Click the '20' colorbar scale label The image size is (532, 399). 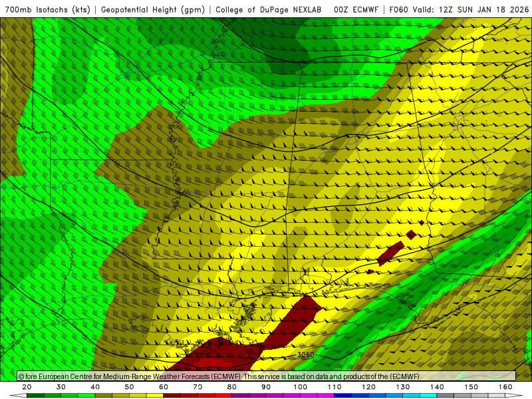(27, 387)
